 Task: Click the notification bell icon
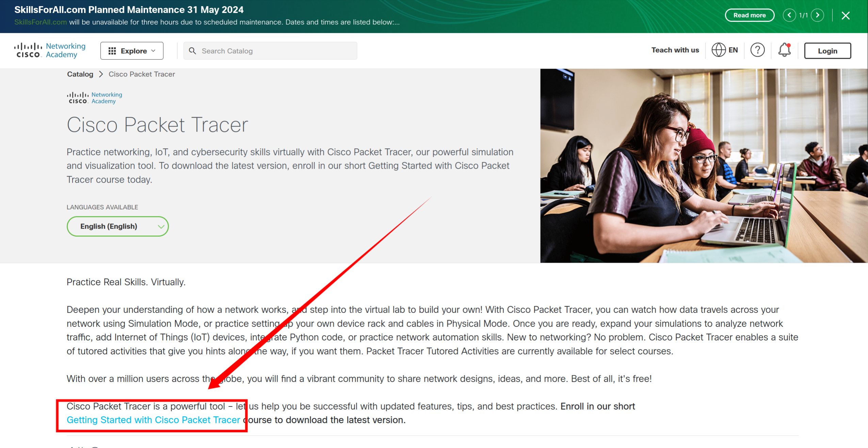tap(784, 50)
